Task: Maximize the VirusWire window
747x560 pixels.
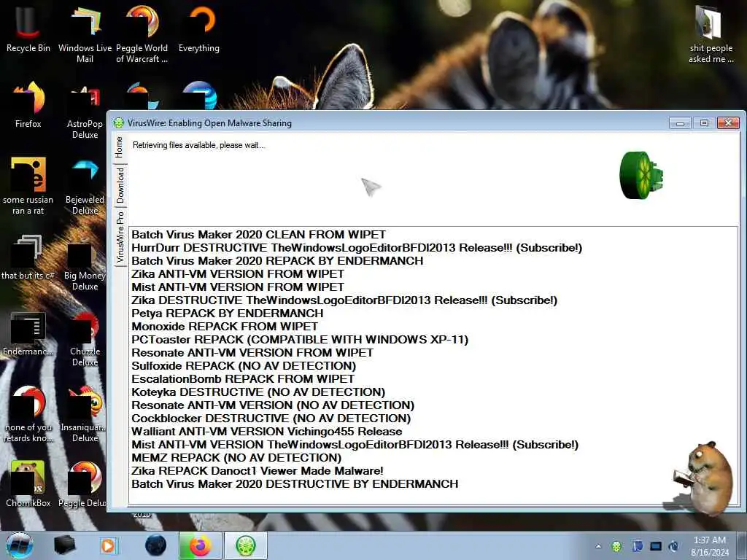Action: coord(704,123)
